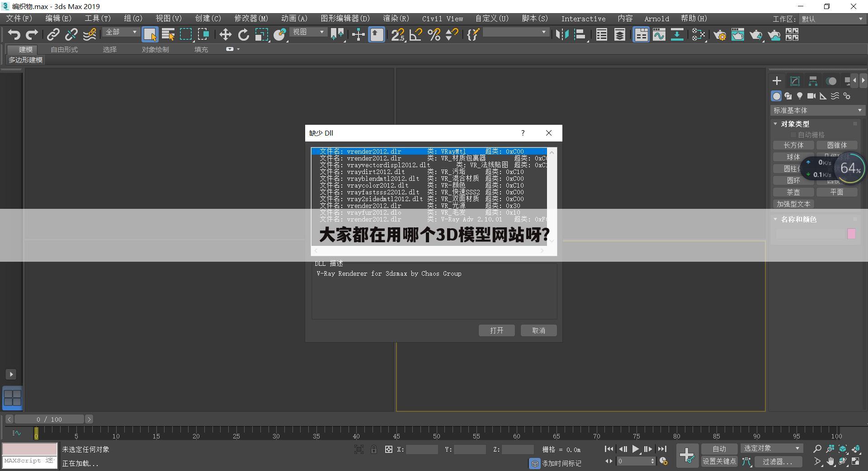Click the object color swatch
868x471 pixels.
(851, 234)
